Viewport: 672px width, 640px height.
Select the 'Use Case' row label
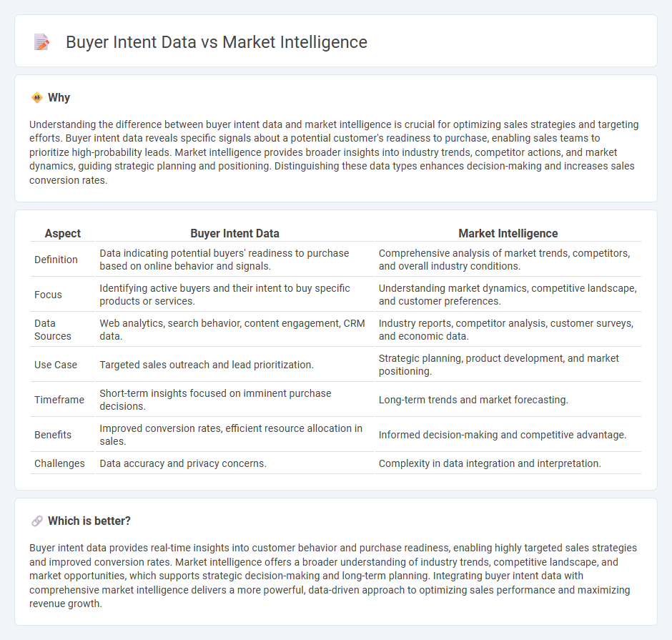56,365
